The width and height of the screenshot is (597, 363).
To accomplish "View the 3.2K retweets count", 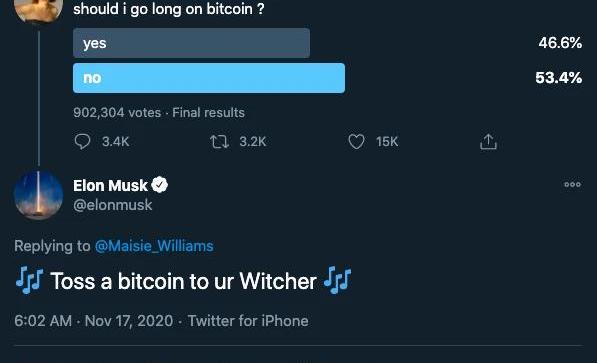I will coord(253,142).
